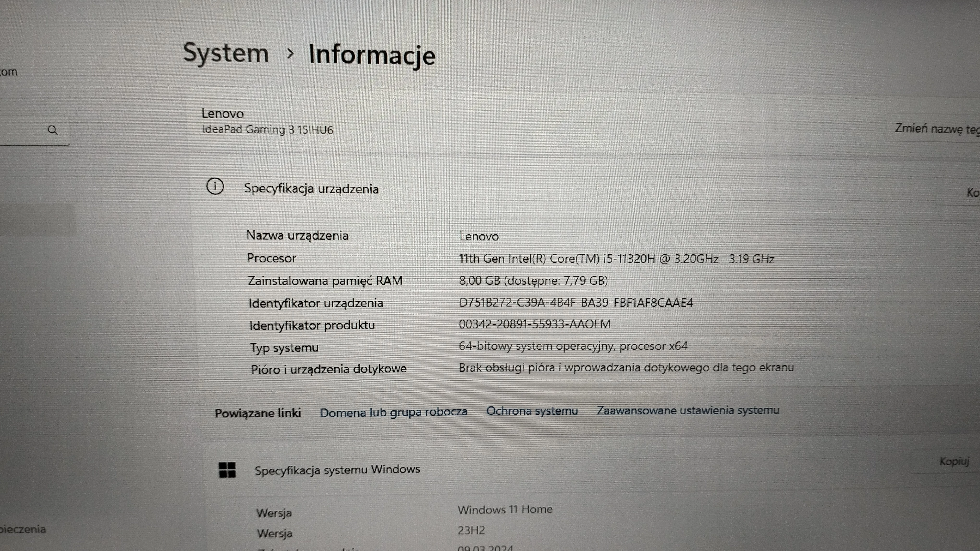The width and height of the screenshot is (980, 551).
Task: Click the info icon beside Specyfikacja urządzenia
Action: click(215, 186)
